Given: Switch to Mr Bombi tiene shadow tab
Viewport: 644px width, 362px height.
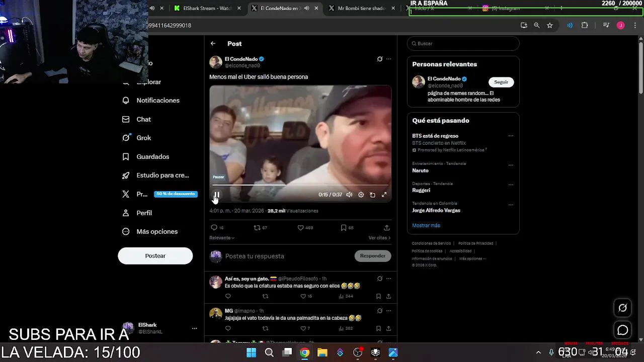Looking at the screenshot, I should pyautogui.click(x=361, y=9).
